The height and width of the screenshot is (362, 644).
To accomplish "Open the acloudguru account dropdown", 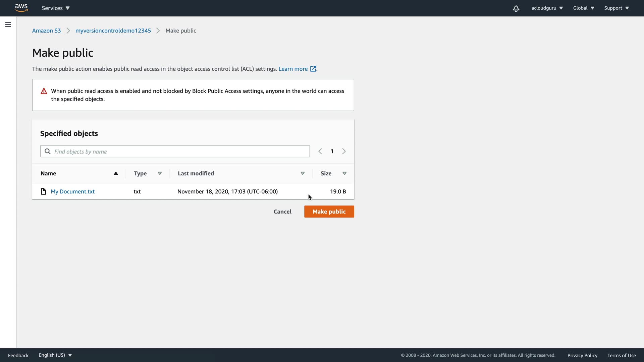I will click(x=547, y=8).
